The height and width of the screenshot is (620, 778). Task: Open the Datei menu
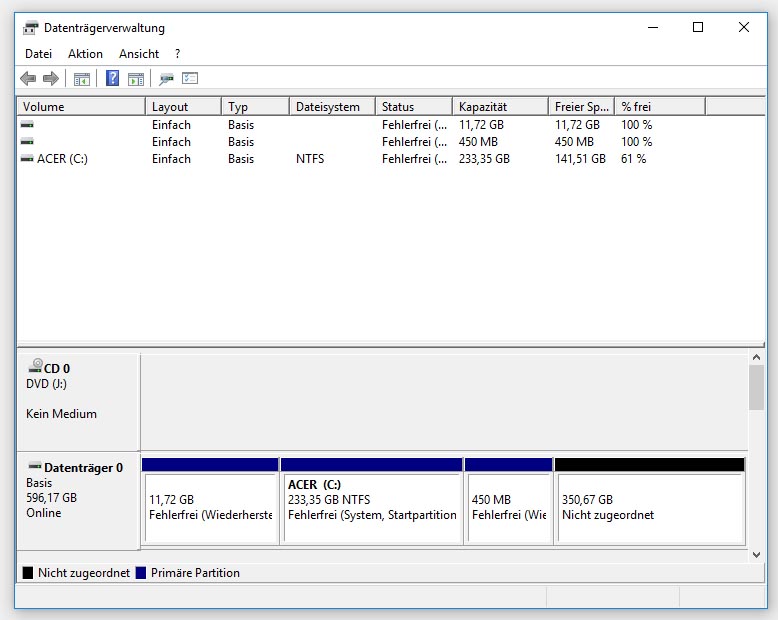pyautogui.click(x=38, y=54)
